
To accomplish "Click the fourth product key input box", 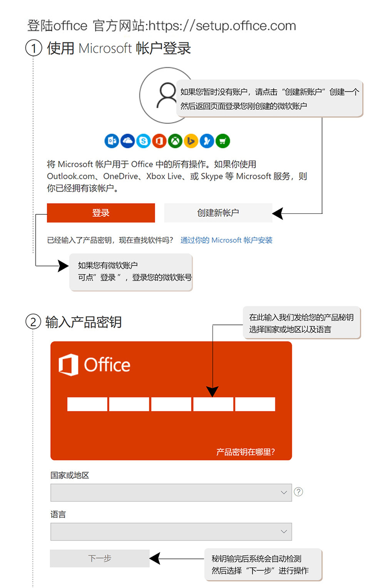I will [213, 404].
